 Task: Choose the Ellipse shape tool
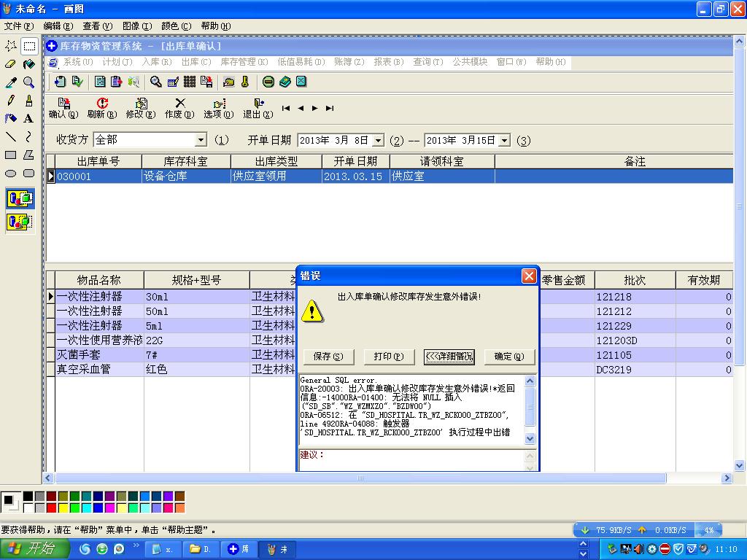point(10,174)
